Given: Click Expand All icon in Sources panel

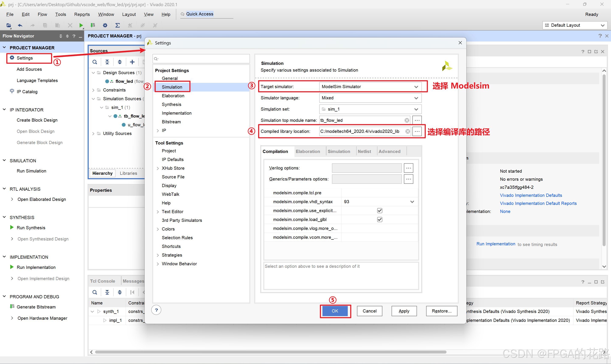Looking at the screenshot, I should click(x=120, y=62).
